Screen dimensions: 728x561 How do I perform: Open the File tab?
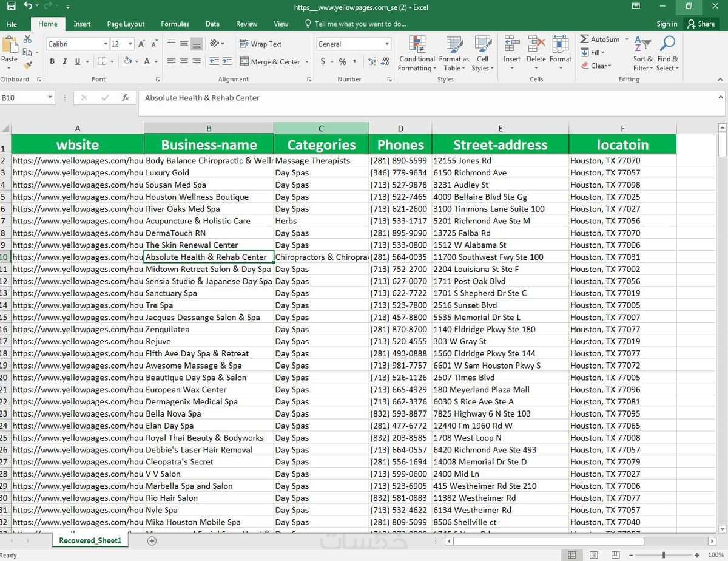click(12, 24)
